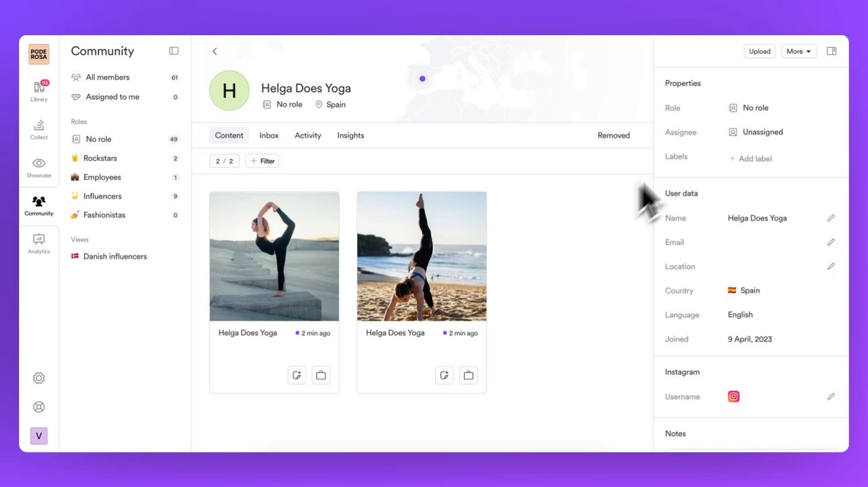Click briefcase icon on beach yoga card

tap(468, 375)
